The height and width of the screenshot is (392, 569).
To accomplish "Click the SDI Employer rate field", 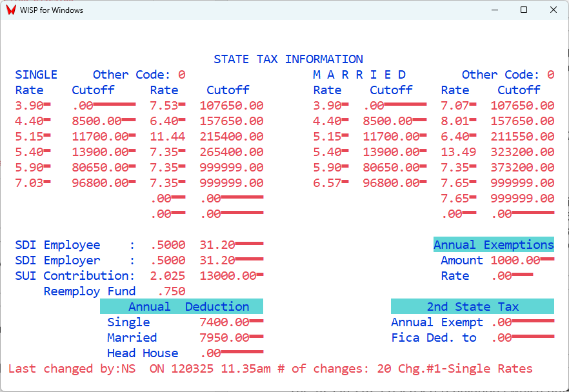I will (167, 260).
